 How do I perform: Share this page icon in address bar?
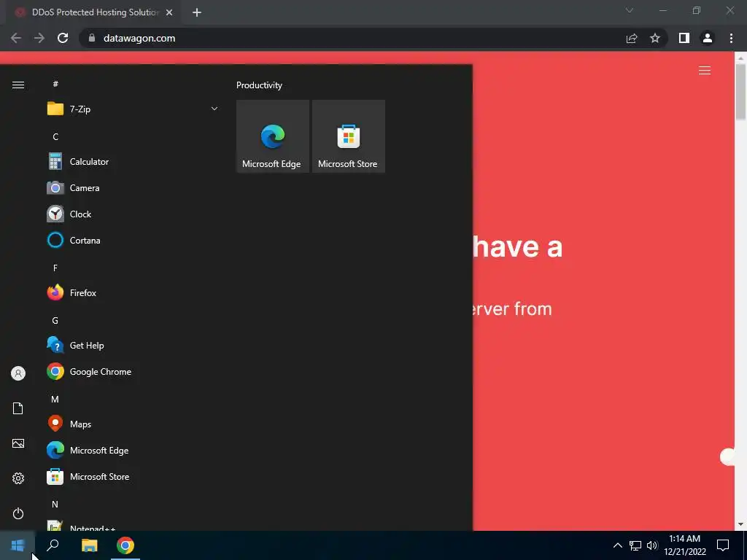(x=632, y=38)
